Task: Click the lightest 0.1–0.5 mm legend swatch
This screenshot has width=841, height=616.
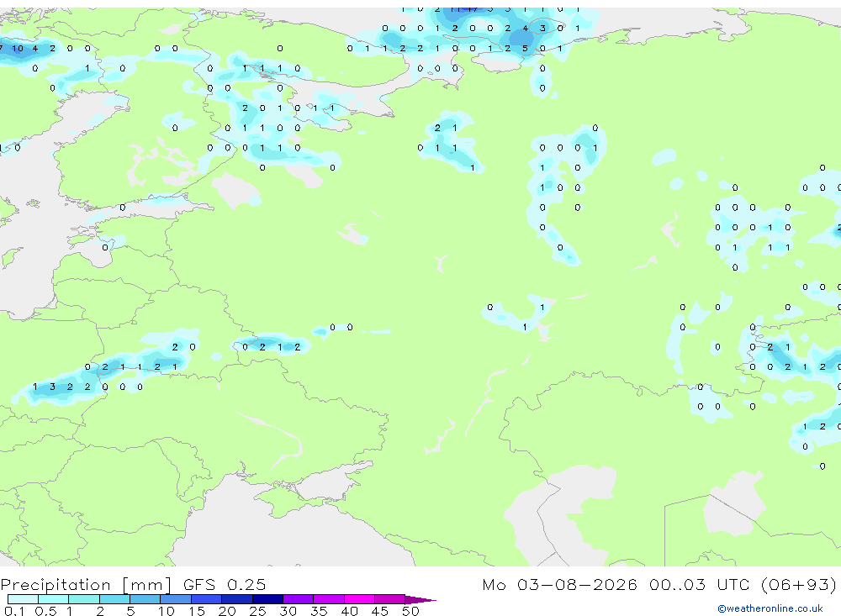Action: pos(23,599)
